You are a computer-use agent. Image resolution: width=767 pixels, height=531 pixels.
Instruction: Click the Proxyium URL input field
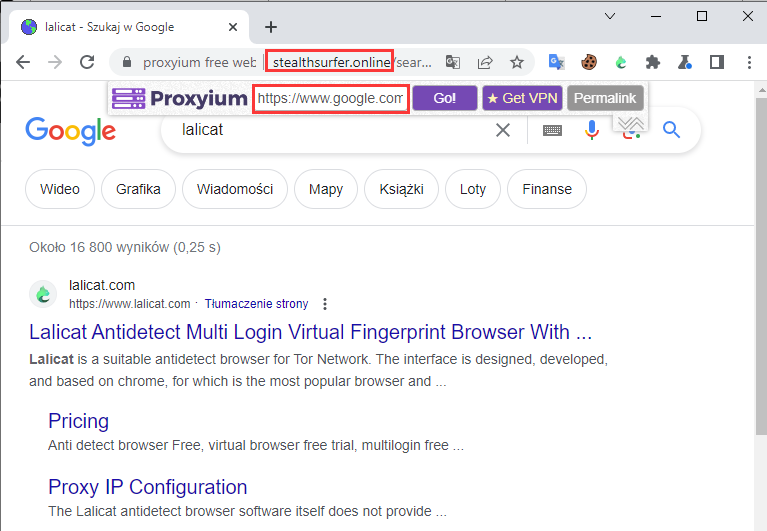point(331,99)
